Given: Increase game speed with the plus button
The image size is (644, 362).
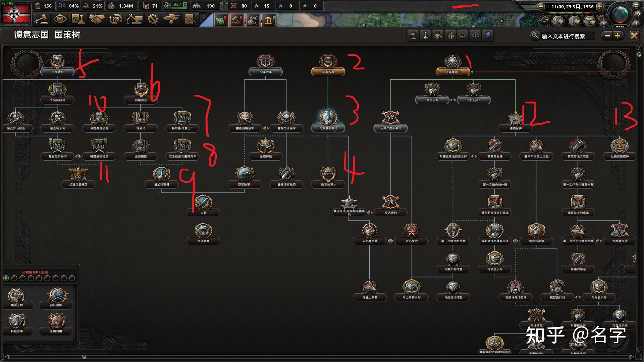Looking at the screenshot, I should 600,7.
